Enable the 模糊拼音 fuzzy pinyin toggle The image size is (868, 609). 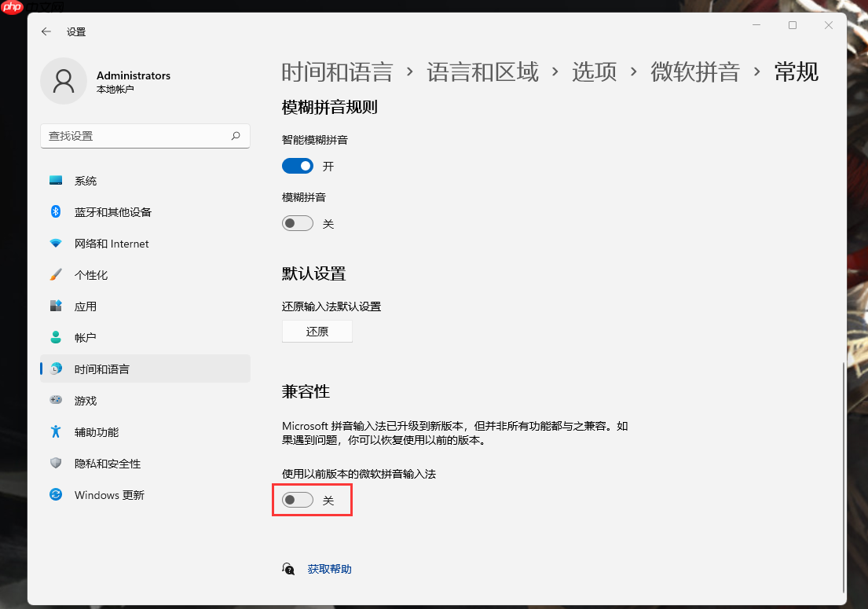[x=298, y=223]
